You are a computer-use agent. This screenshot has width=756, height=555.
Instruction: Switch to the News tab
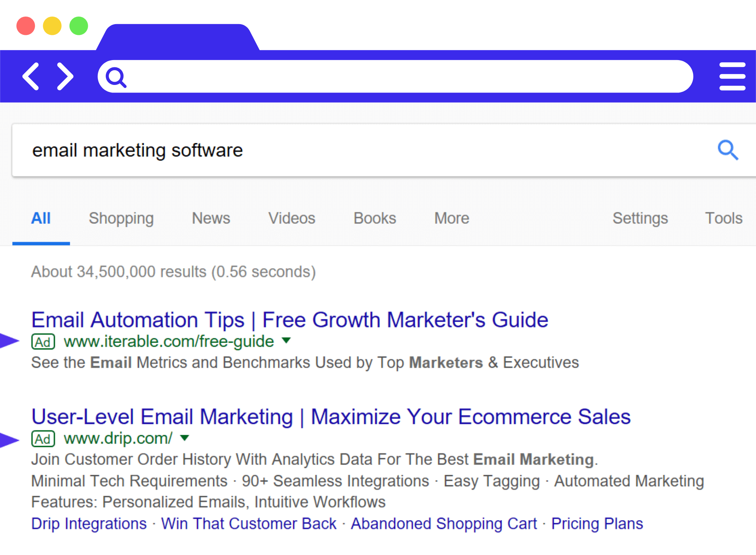click(x=211, y=218)
